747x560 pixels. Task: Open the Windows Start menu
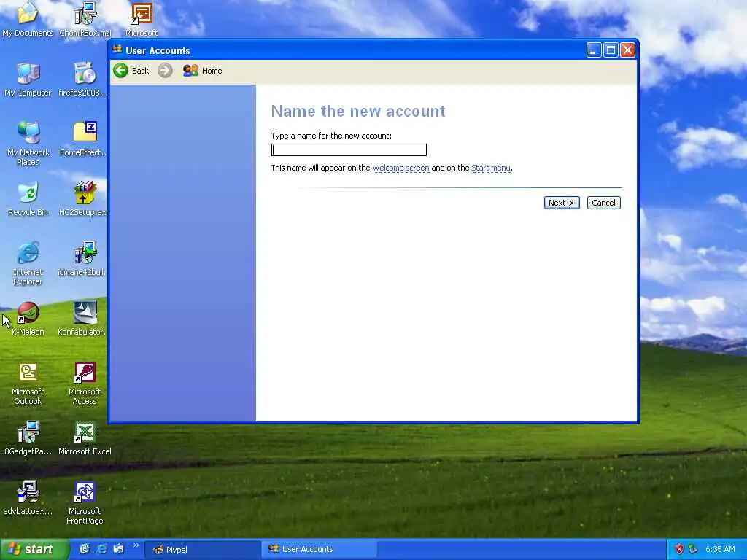click(x=34, y=549)
